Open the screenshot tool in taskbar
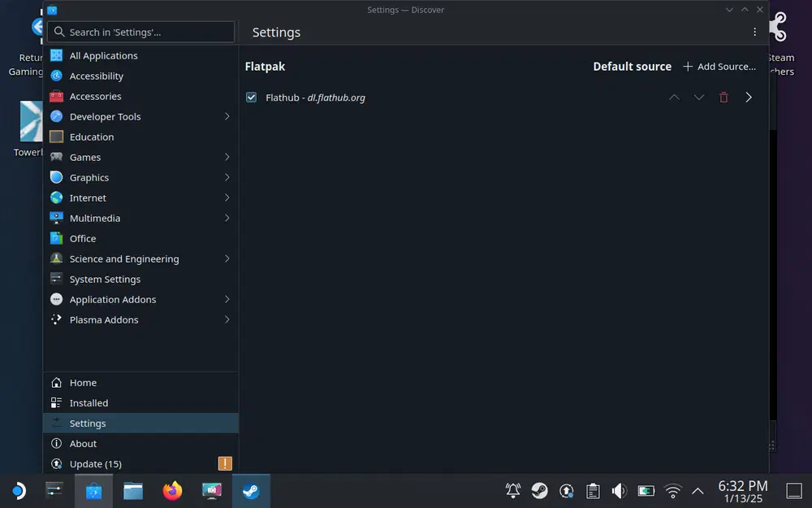The image size is (812, 508). point(212,490)
